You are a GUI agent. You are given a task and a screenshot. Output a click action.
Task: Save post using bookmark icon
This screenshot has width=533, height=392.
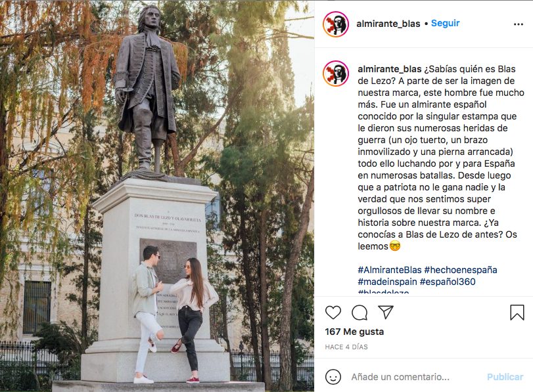click(x=517, y=313)
